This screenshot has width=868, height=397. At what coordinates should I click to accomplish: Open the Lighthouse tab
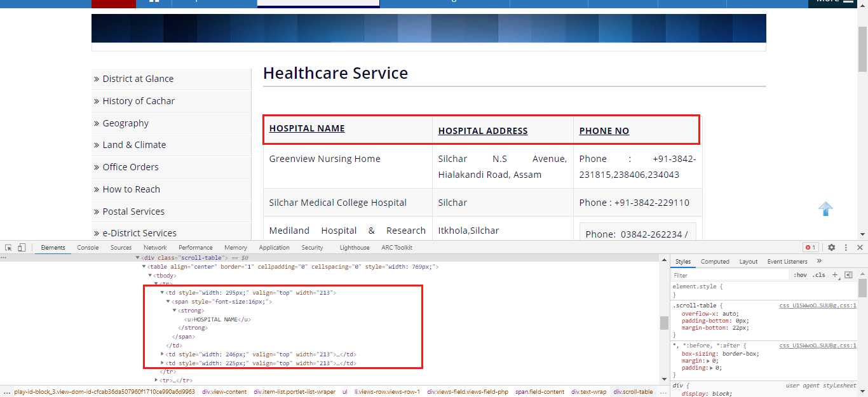(x=355, y=248)
